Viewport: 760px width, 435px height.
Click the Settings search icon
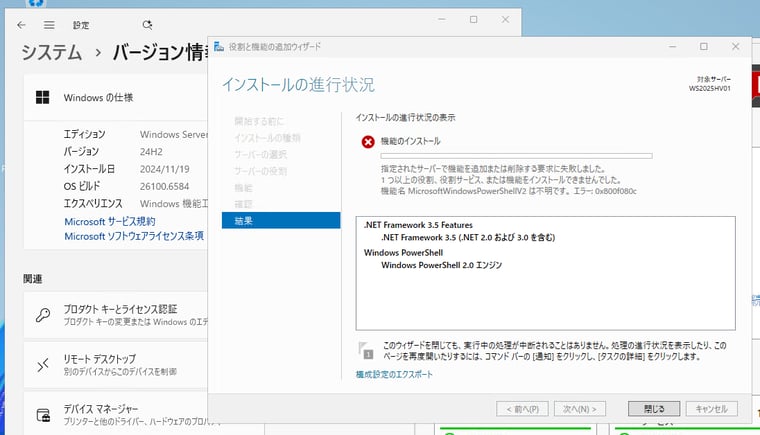[x=147, y=25]
